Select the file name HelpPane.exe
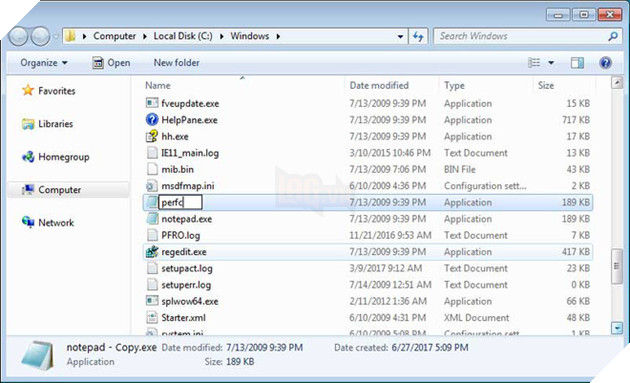630x383 pixels. [189, 120]
